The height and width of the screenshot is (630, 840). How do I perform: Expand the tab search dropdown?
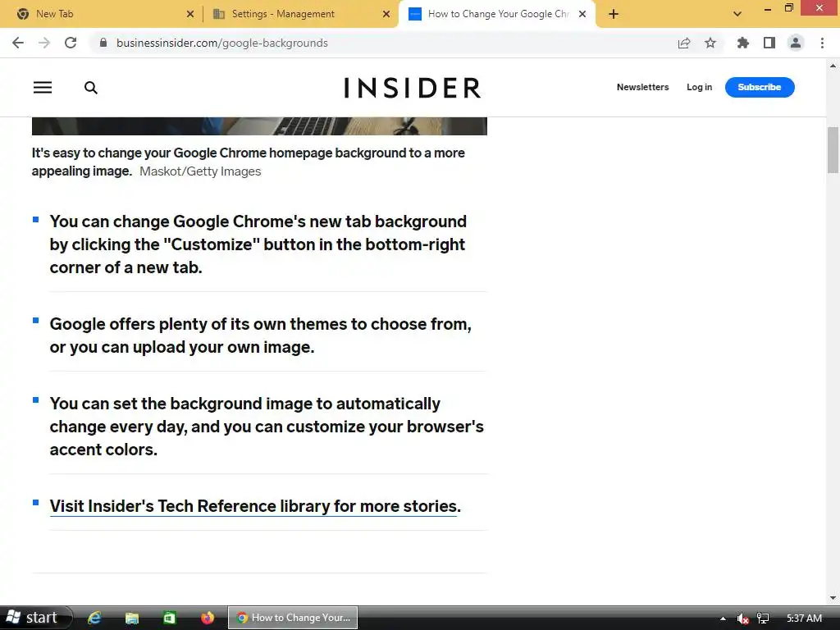[737, 14]
